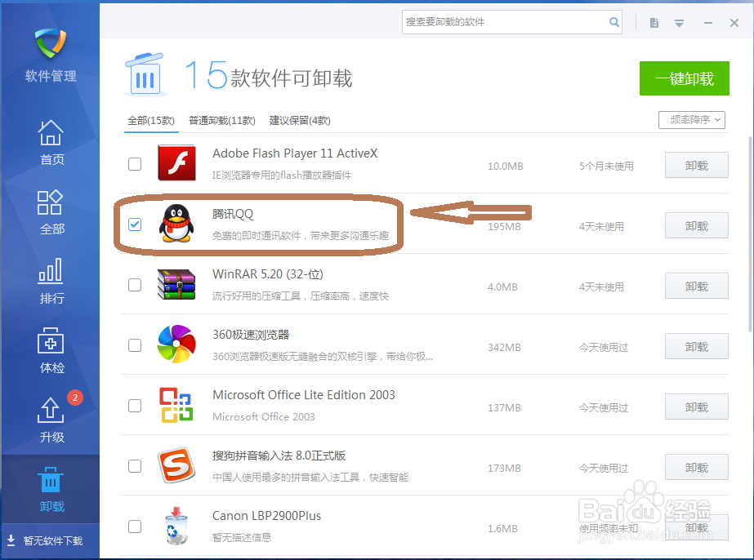
Task: Click the download arrow icon at bottom left
Action: click(11, 540)
